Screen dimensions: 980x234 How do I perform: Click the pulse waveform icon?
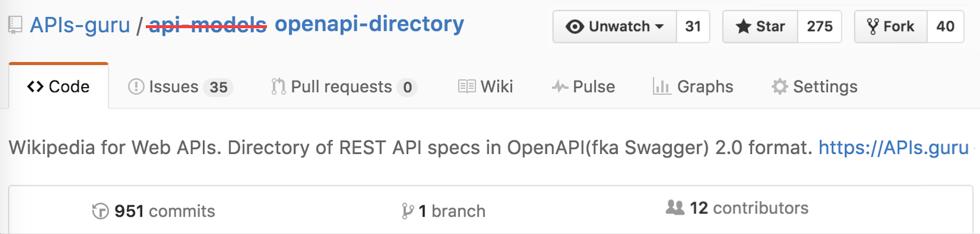click(560, 86)
